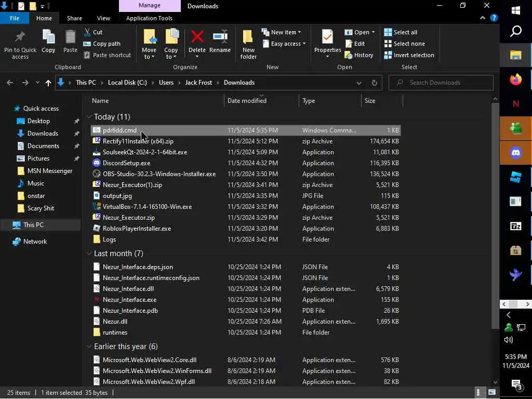Open the notification center icon
The height and width of the screenshot is (399, 532).
[516, 385]
